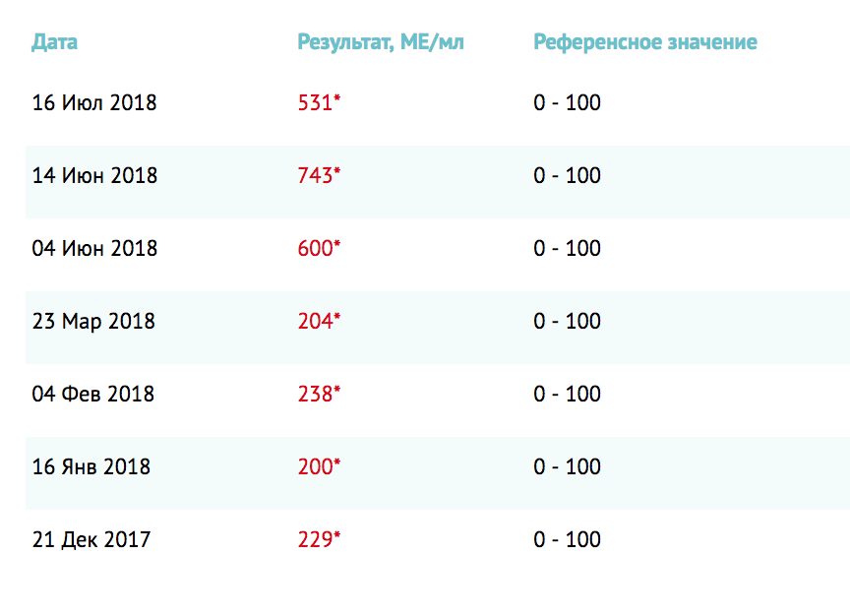Click the reference range for 16 Июл 2018
This screenshot has height=616, width=850.
point(568,102)
